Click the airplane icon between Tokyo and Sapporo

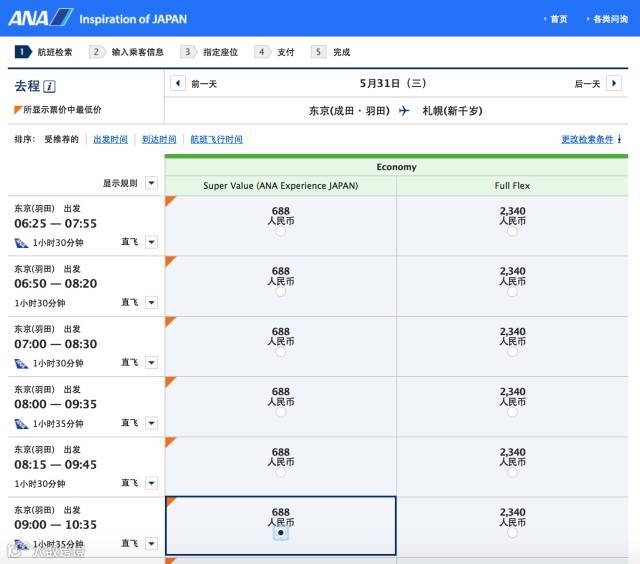tap(404, 111)
